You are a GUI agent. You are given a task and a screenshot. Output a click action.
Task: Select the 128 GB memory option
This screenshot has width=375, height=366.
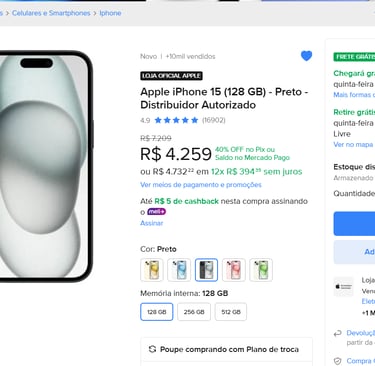coord(157,312)
